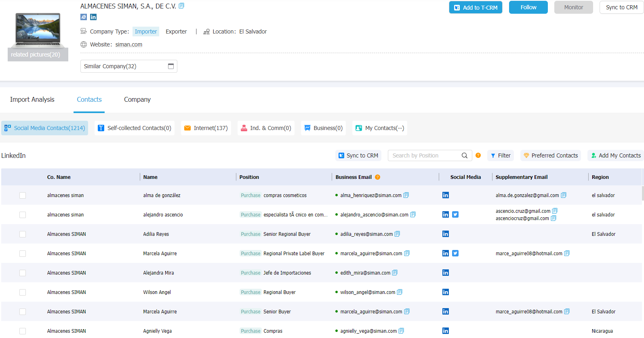Copy wilson_angel@siman.com email icon
644x338 pixels.
pyautogui.click(x=400, y=292)
